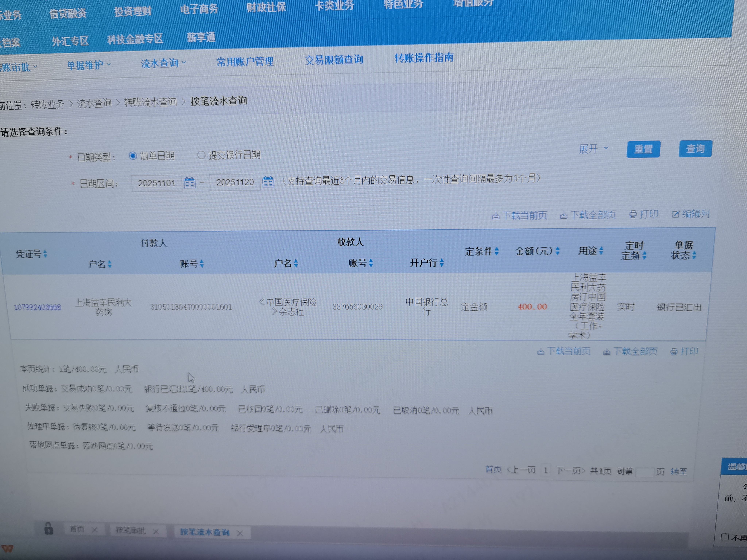Open the 单据维护 dropdown menu
The width and height of the screenshot is (747, 560).
click(x=88, y=65)
